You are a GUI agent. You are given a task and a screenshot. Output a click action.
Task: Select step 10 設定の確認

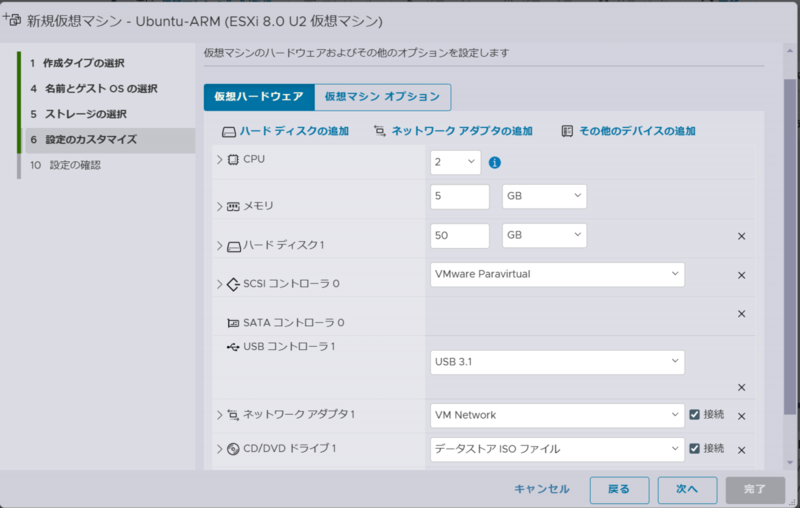tap(65, 165)
